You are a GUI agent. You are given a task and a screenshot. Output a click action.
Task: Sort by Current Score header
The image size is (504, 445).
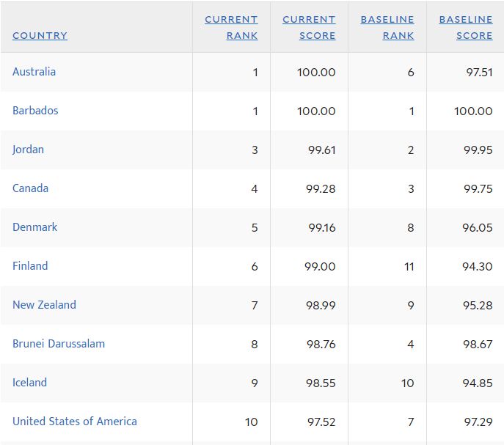pyautogui.click(x=309, y=27)
